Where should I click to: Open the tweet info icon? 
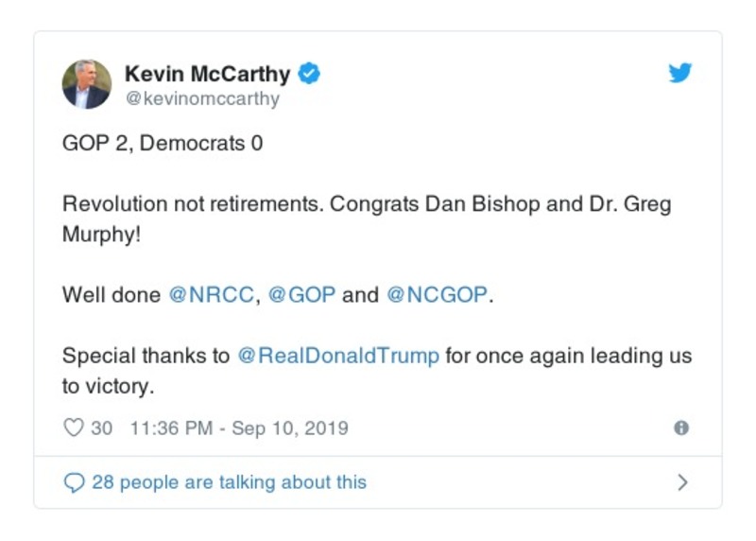coord(680,428)
